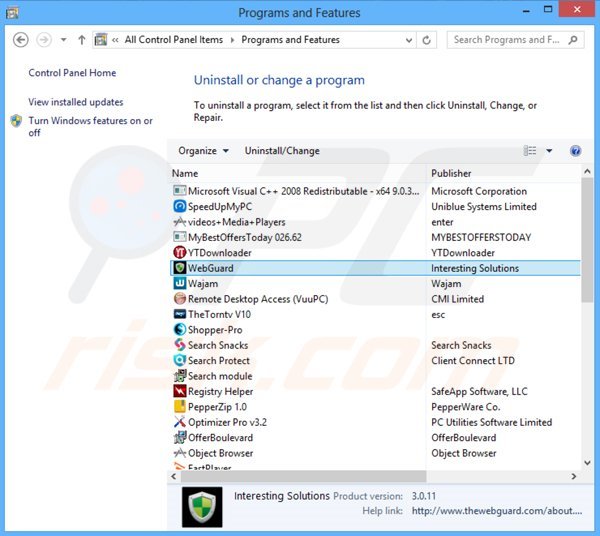Click the search magnifier icon
The height and width of the screenshot is (536, 600).
(x=573, y=40)
